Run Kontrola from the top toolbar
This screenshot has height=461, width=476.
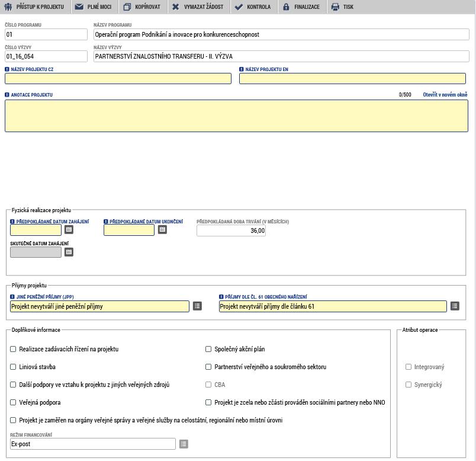point(254,7)
